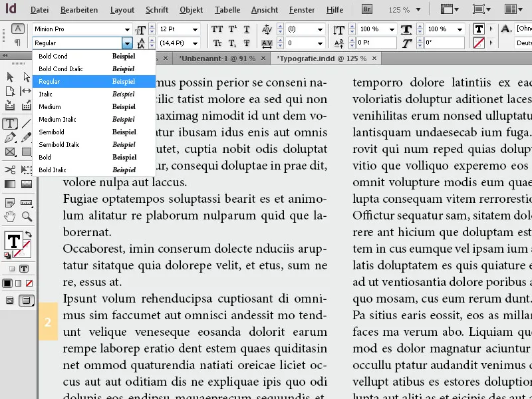Toggle superscript formatting

(232, 29)
